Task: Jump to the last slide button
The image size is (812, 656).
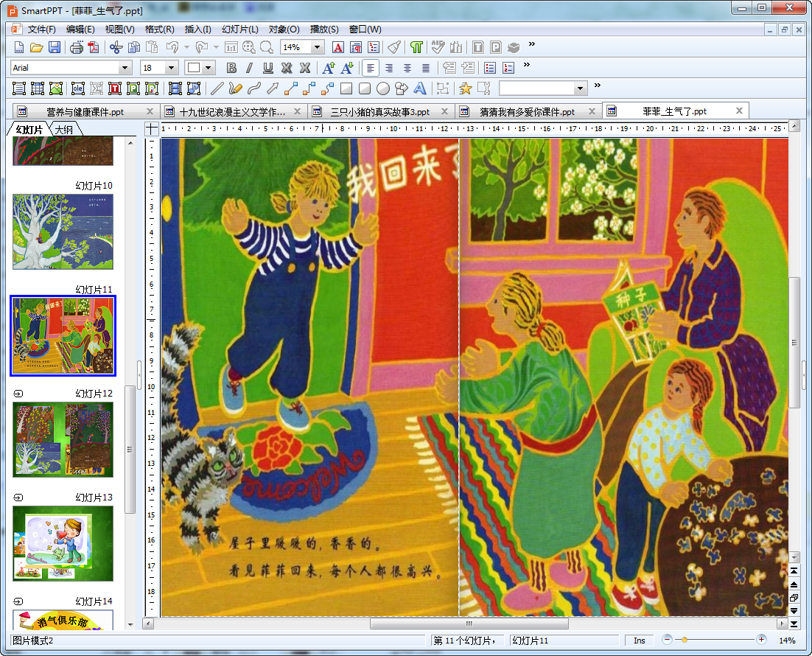Action: click(794, 624)
